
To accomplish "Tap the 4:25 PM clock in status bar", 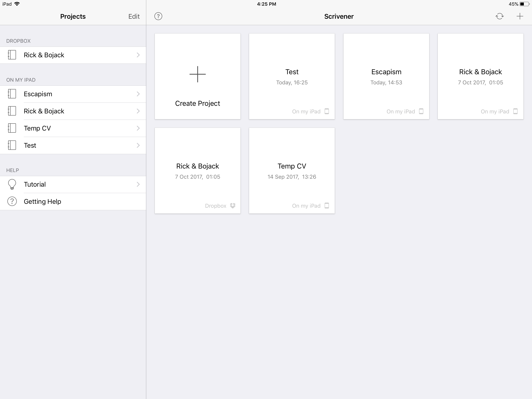I will (266, 4).
